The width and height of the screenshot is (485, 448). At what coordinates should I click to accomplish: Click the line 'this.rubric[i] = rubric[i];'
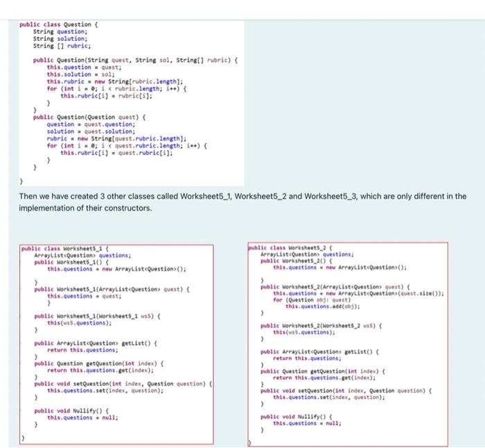click(x=107, y=96)
